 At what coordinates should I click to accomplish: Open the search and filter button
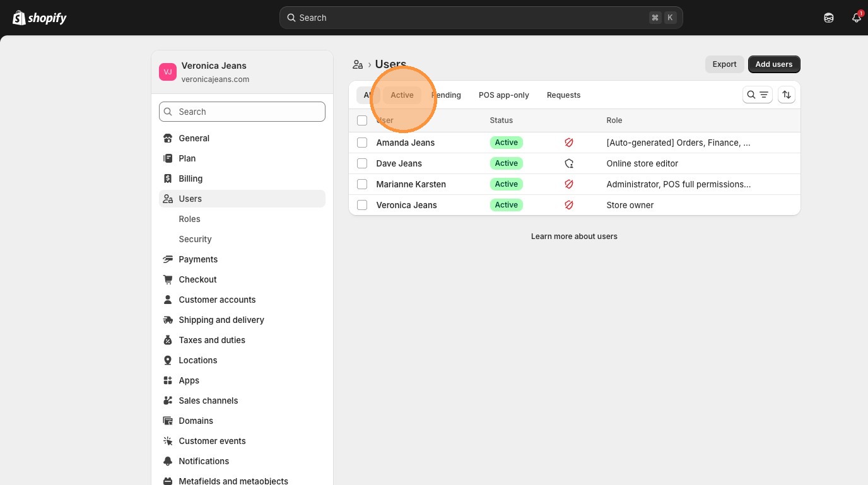(758, 95)
